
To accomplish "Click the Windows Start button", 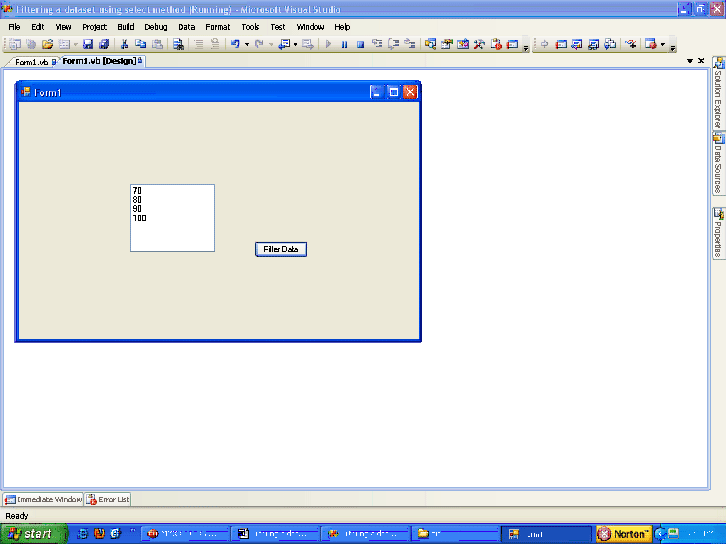I will pyautogui.click(x=33, y=534).
